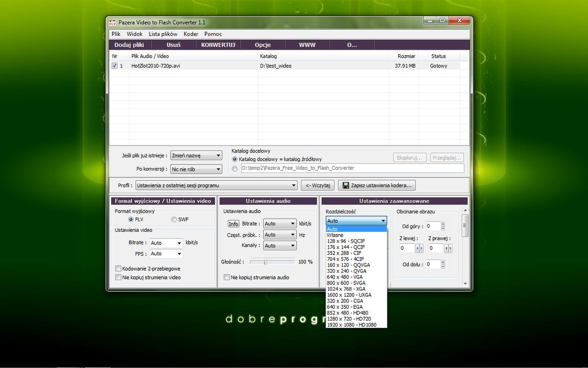
Task: Choose '160 x 120 - QQVGA' resolution
Action: pyautogui.click(x=356, y=265)
